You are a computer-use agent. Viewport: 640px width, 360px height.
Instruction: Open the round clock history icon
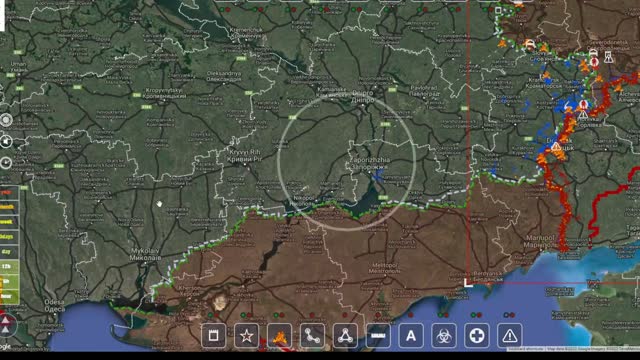click(6, 163)
